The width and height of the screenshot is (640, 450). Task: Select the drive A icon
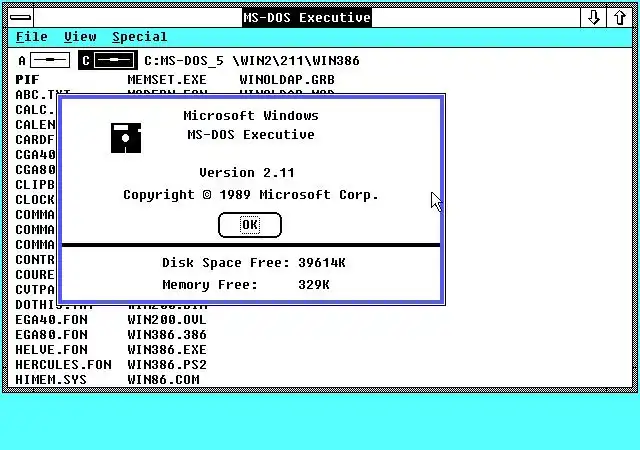[x=44, y=60]
